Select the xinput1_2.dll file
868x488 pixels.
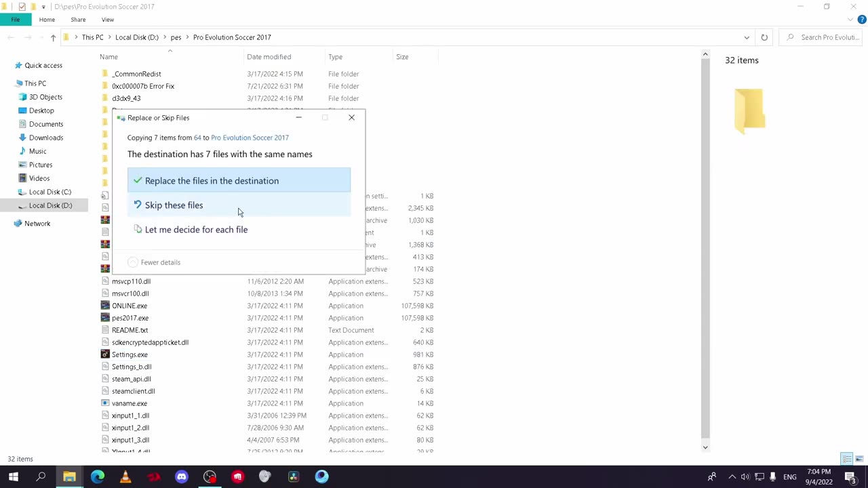tap(130, 428)
